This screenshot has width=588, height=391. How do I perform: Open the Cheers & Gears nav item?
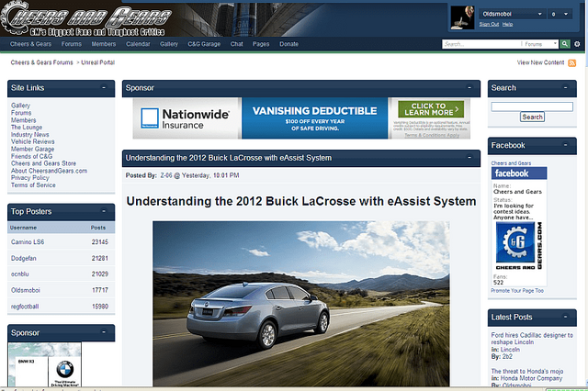click(x=30, y=44)
